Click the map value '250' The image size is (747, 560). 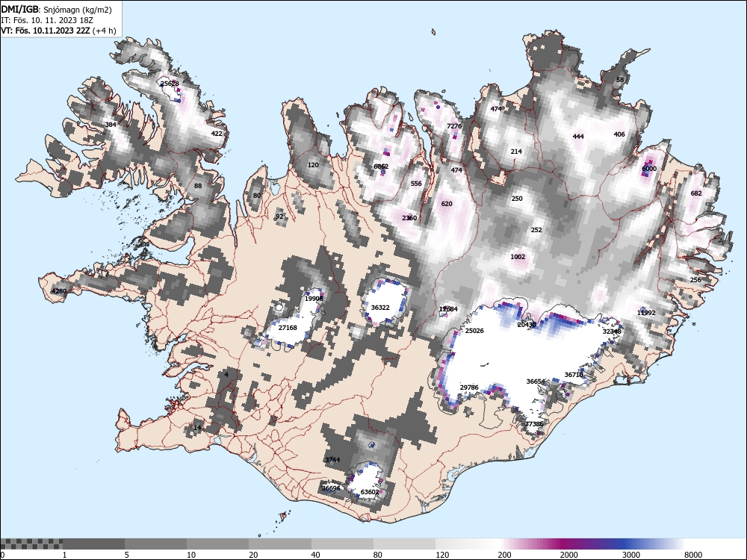517,199
